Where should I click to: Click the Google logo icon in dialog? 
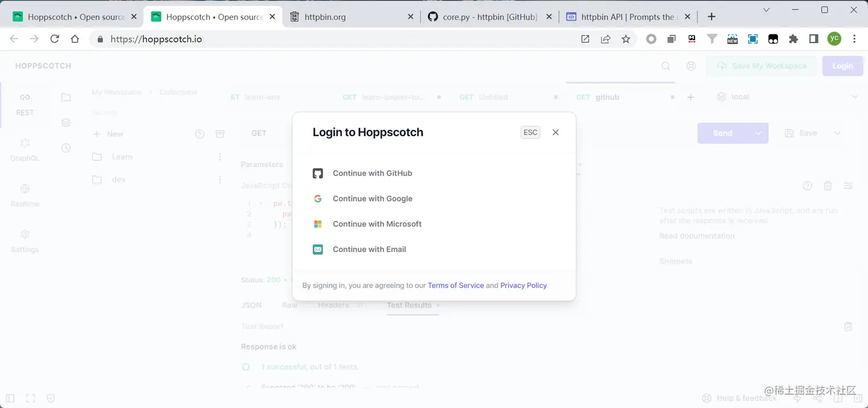pos(317,199)
